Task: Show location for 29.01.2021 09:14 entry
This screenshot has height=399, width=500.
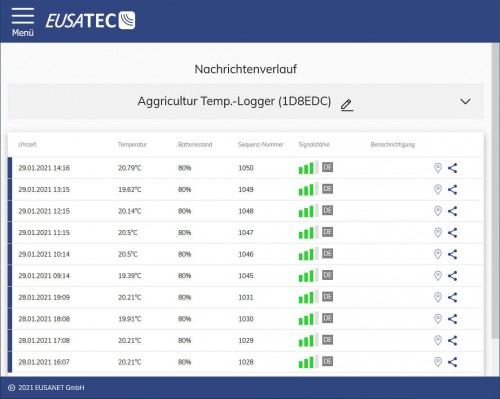Action: tap(438, 276)
